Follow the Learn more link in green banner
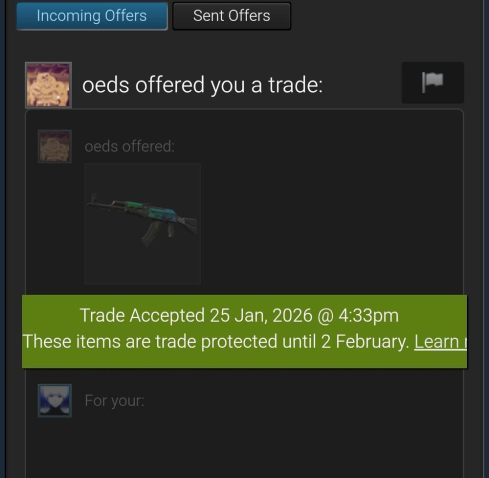Viewport: 489px width, 478px height. 440,342
